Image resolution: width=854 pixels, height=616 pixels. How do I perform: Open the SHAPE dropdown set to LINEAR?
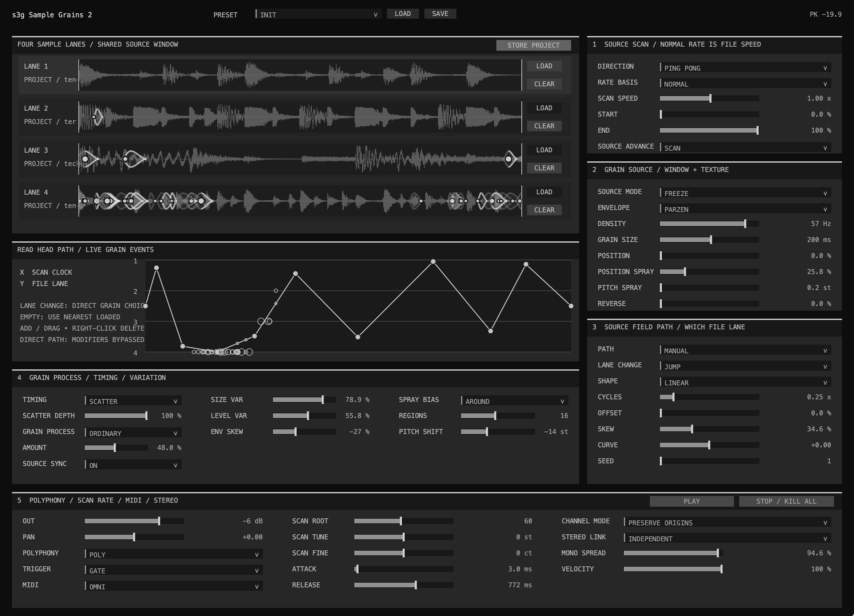745,382
